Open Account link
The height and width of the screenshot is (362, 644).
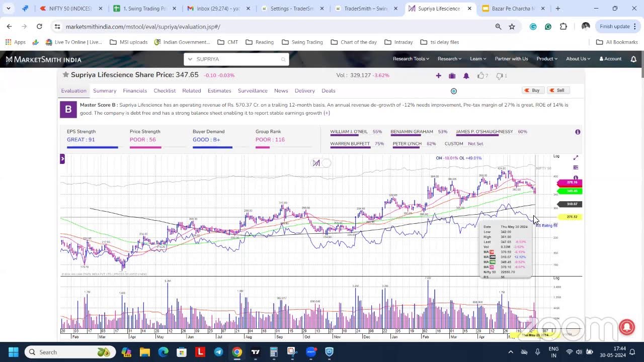pos(610,59)
